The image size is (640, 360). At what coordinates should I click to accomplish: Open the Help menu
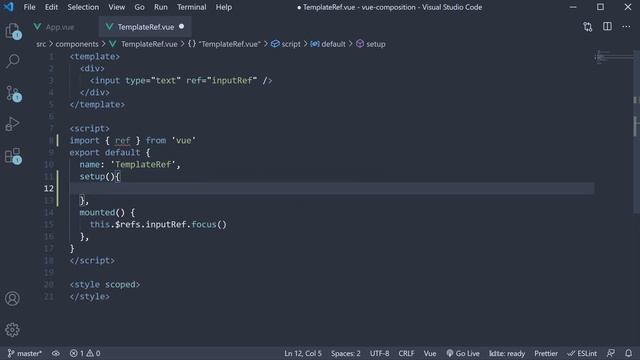click(224, 7)
